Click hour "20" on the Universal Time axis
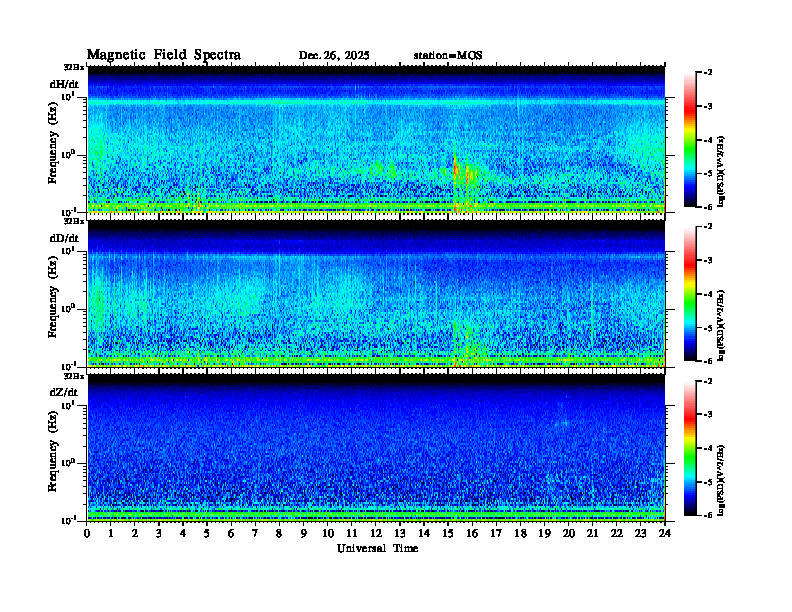 coord(569,534)
